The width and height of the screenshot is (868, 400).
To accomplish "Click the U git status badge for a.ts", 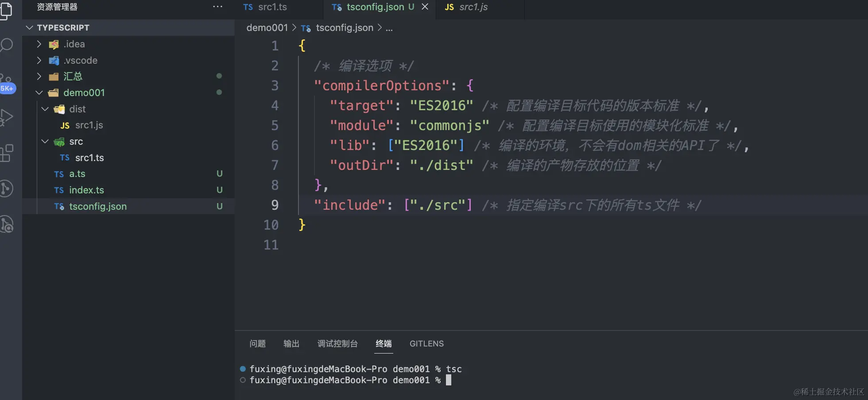I will [x=219, y=174].
